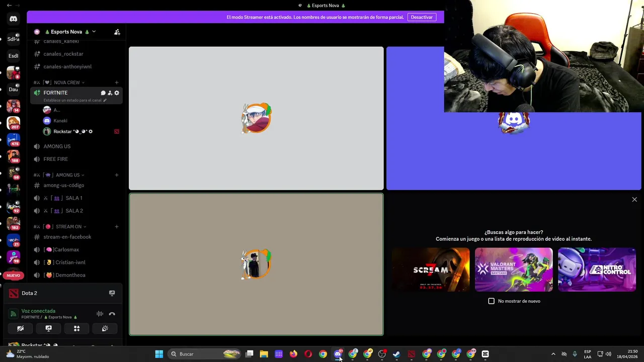The image size is (644, 362).
Task: Open Nitro Control promo thumbnail
Action: pyautogui.click(x=597, y=269)
